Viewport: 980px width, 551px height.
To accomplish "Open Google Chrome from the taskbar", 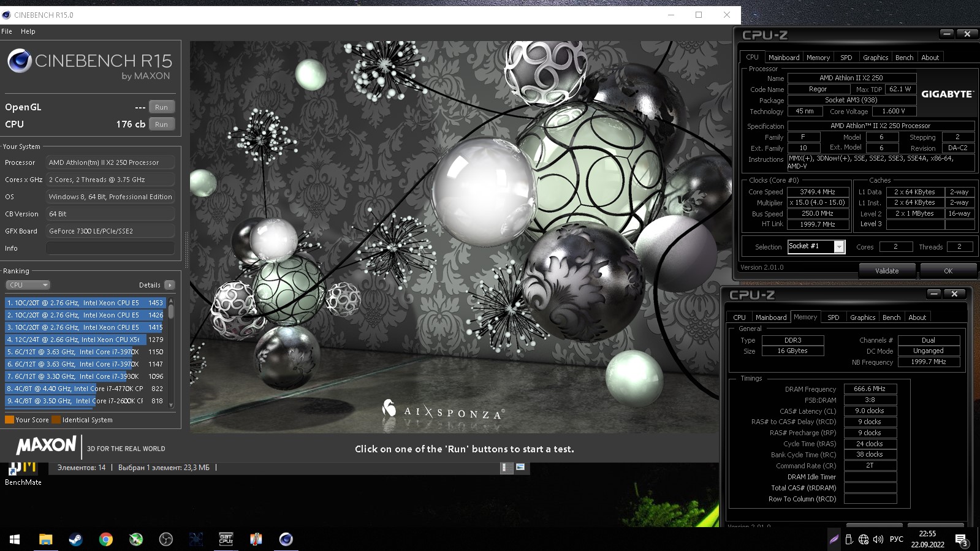I will (106, 539).
